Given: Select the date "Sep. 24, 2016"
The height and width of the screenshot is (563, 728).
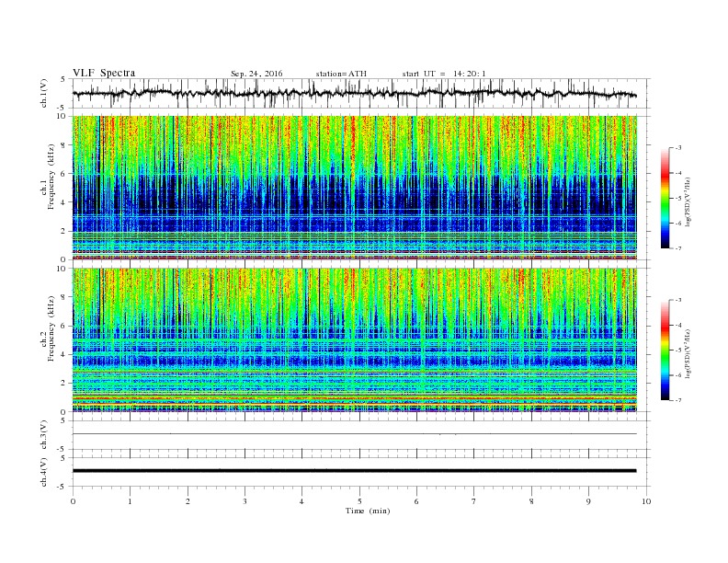Looking at the screenshot, I should (256, 74).
